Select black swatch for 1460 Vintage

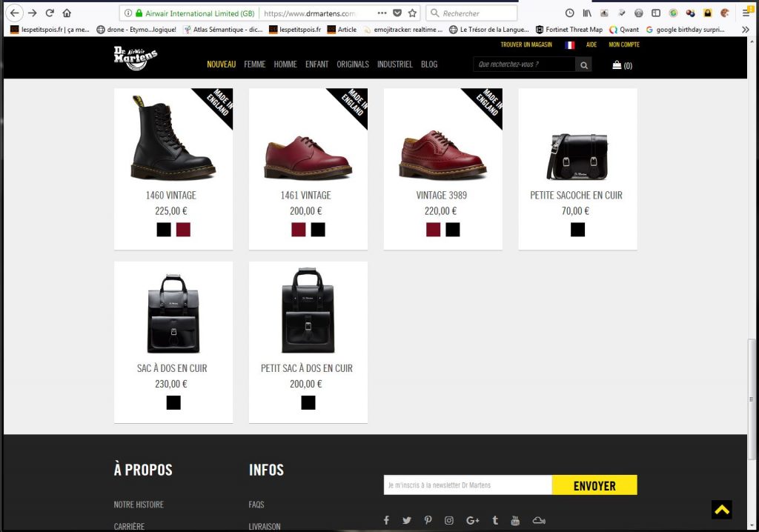[164, 230]
